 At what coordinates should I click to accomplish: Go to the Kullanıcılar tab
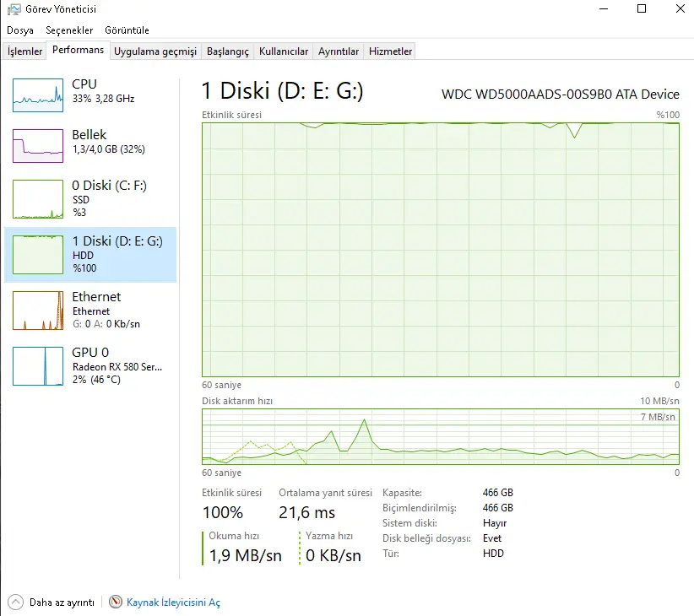284,51
